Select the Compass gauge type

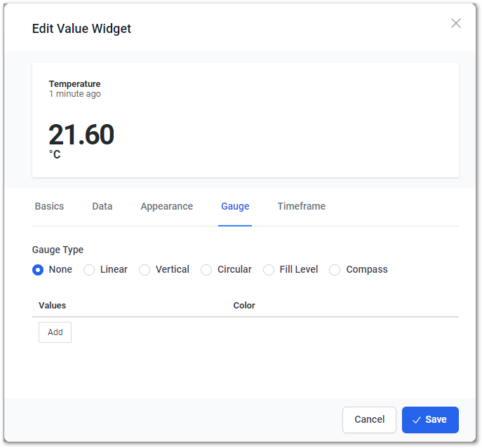point(335,270)
